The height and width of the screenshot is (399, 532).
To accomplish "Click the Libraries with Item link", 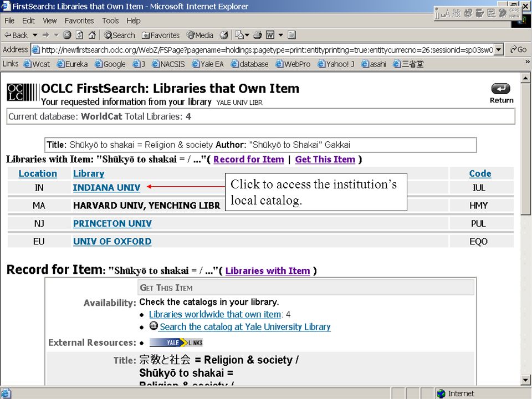I will point(268,271).
